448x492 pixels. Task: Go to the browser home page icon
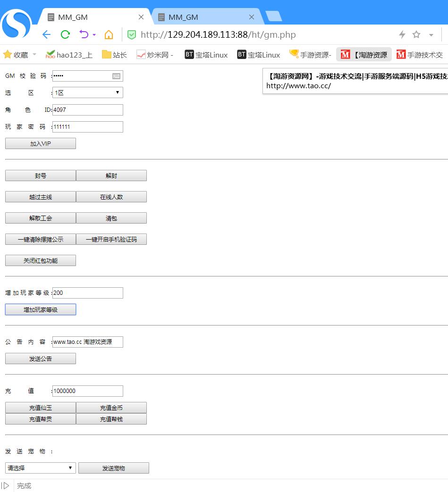coord(109,34)
